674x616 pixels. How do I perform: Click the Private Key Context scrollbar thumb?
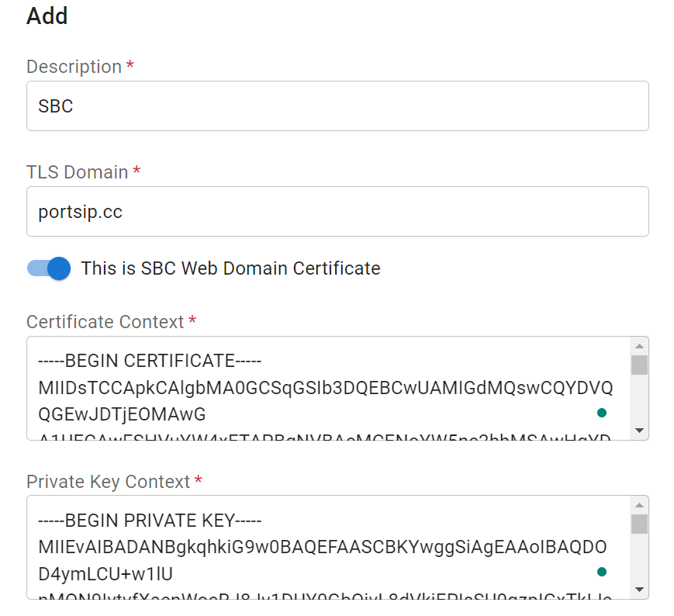coord(639,524)
